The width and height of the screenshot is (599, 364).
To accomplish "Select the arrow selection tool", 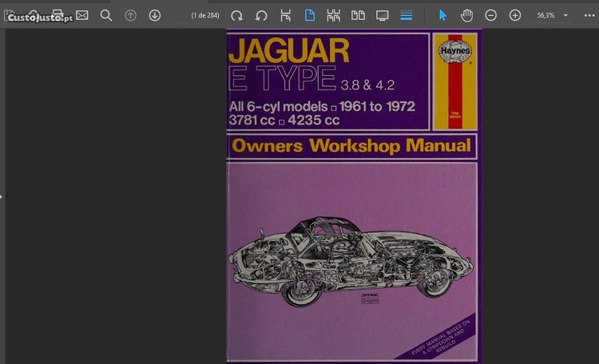I will click(442, 15).
